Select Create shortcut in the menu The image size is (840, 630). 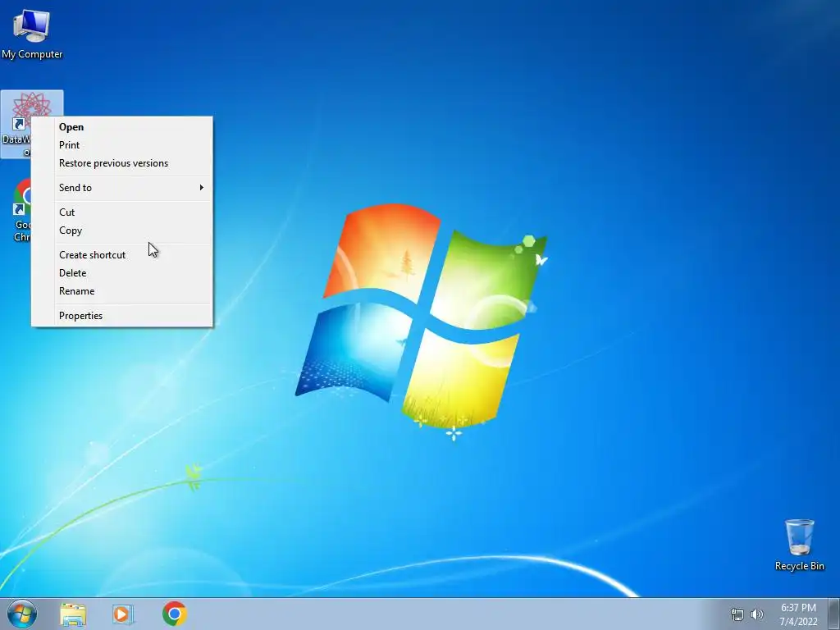point(122,256)
